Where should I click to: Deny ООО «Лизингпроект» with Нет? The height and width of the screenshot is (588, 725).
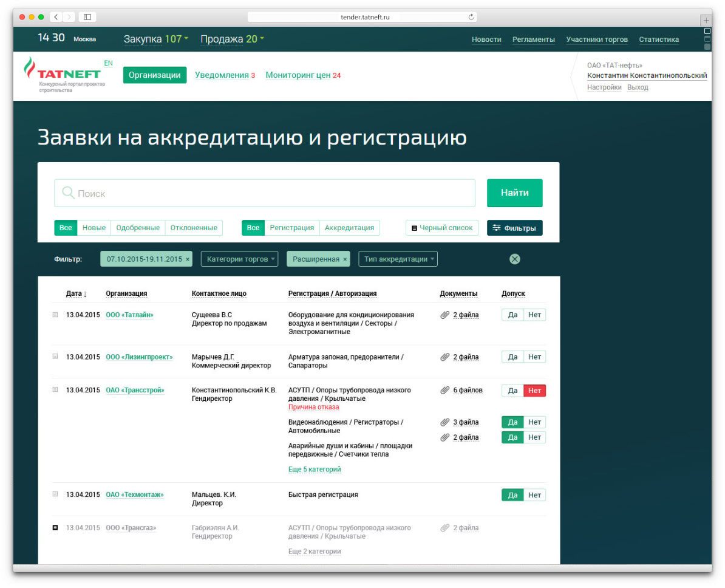[534, 357]
